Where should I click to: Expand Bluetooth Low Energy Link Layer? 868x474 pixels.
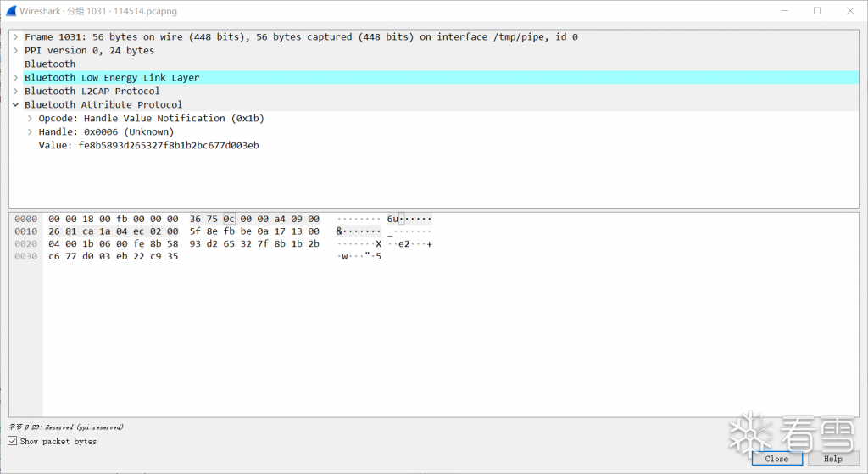(x=15, y=77)
